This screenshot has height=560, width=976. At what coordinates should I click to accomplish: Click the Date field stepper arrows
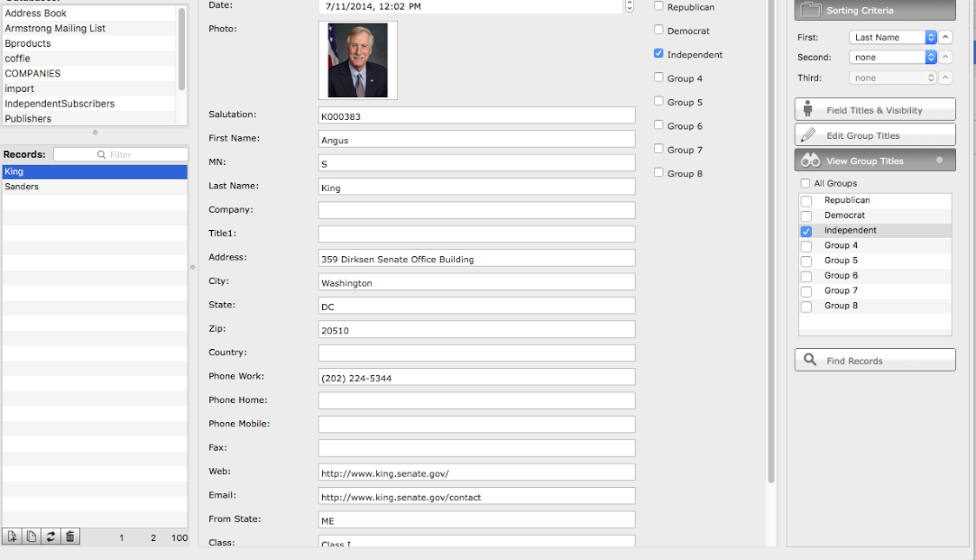tap(629, 6)
